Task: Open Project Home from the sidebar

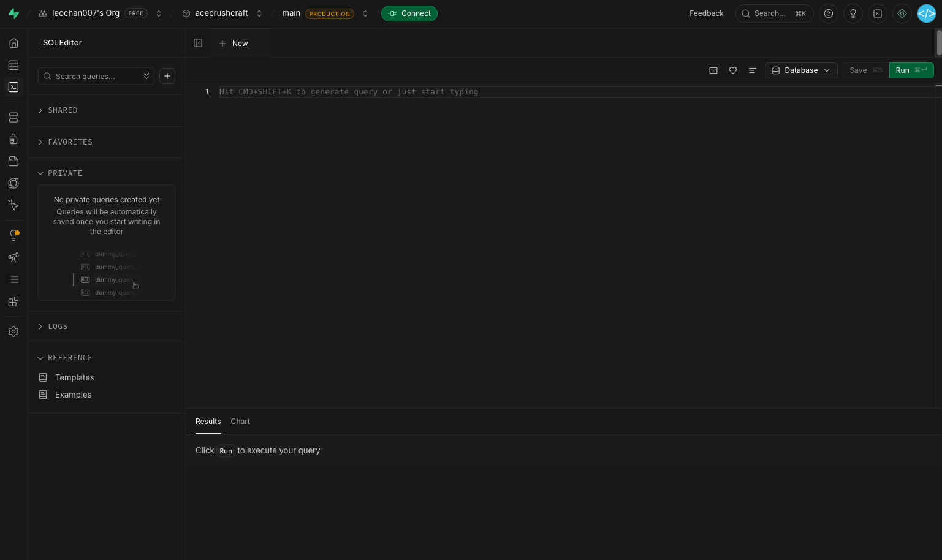Action: pyautogui.click(x=13, y=43)
